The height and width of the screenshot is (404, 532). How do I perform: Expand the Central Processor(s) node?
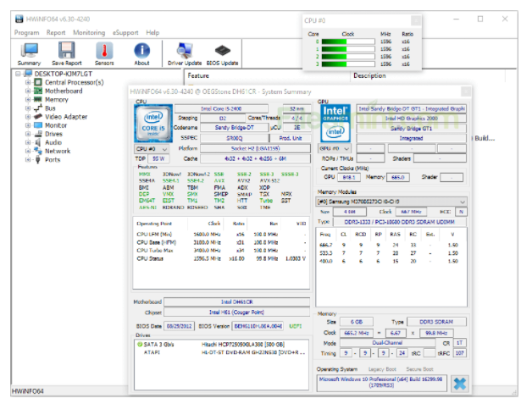tap(28, 82)
